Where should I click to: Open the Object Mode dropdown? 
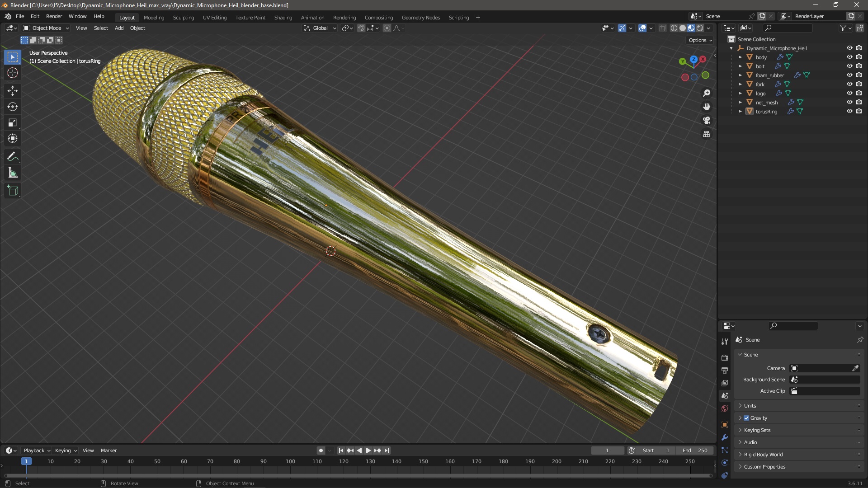pyautogui.click(x=46, y=28)
